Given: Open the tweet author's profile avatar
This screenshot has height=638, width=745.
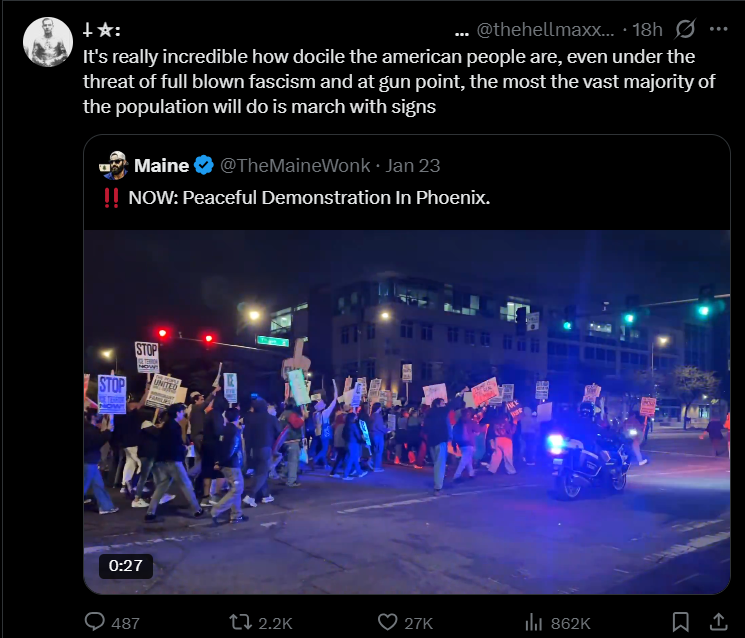Looking at the screenshot, I should pyautogui.click(x=48, y=42).
